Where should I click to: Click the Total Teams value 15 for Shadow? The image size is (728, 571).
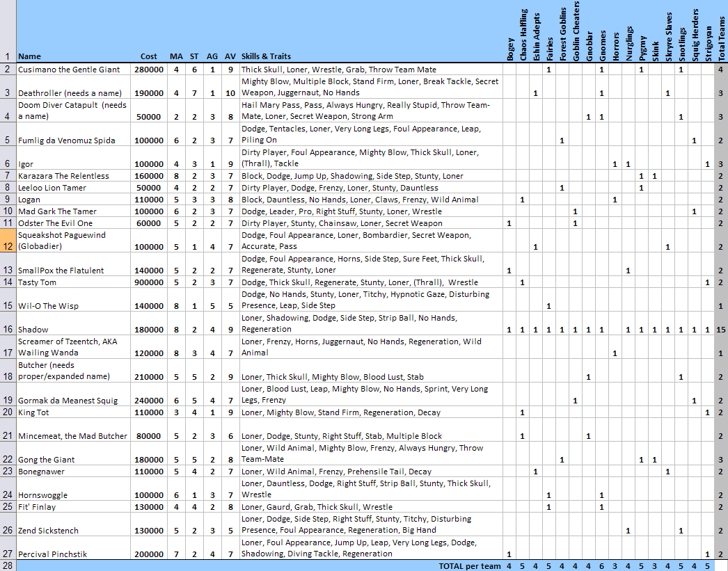[x=721, y=323]
